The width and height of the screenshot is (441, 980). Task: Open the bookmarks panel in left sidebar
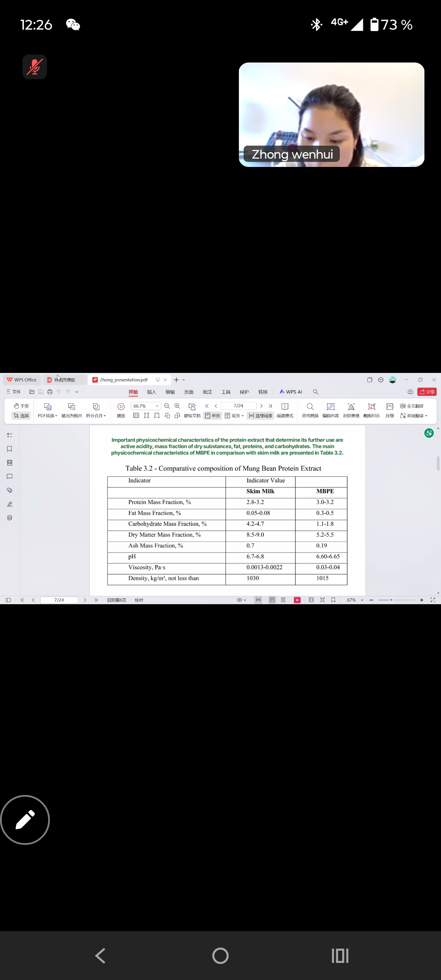click(9, 449)
